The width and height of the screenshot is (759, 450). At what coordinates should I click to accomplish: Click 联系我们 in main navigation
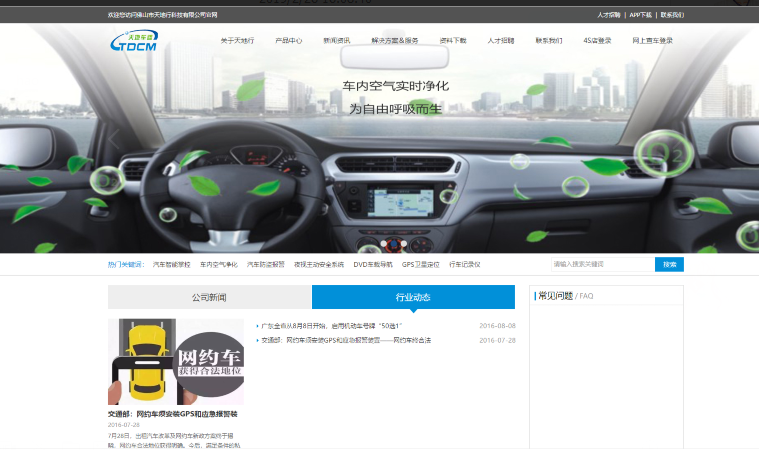548,41
